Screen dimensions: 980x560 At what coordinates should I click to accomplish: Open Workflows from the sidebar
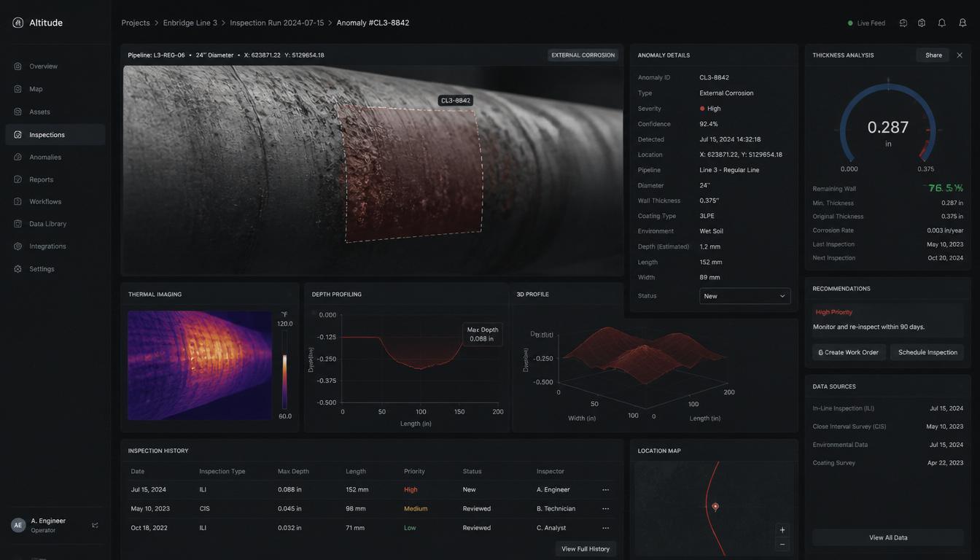[55, 201]
